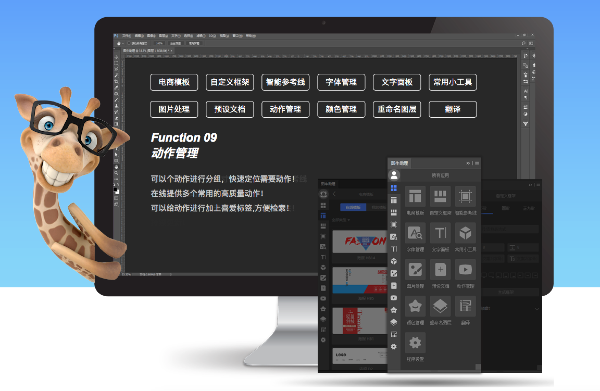Click the 图片处理 button on the canvas

tap(174, 109)
